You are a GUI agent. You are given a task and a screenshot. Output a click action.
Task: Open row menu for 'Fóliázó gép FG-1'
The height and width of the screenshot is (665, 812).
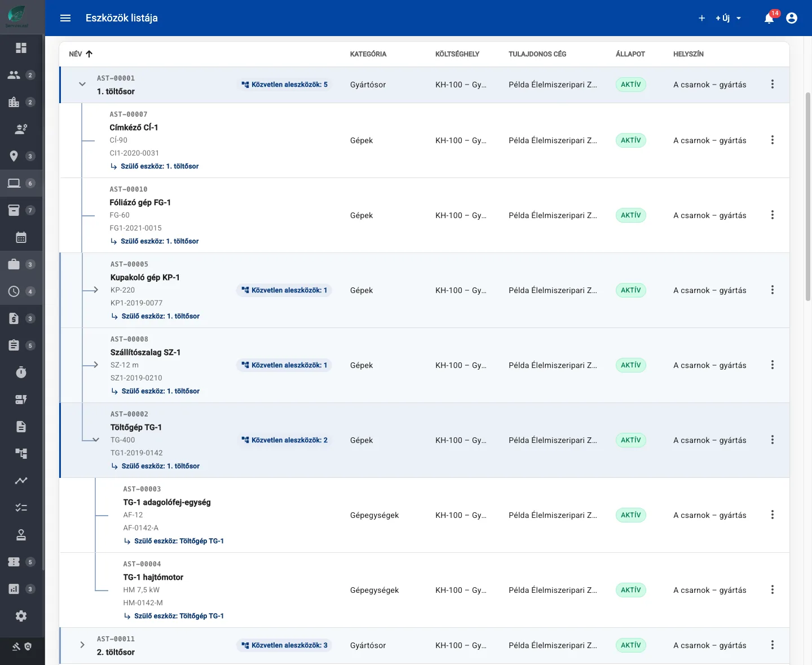pos(773,215)
